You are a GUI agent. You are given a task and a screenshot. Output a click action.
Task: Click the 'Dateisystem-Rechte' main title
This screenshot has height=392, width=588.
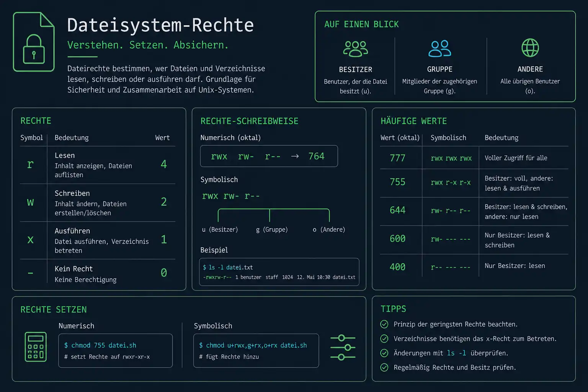click(160, 25)
